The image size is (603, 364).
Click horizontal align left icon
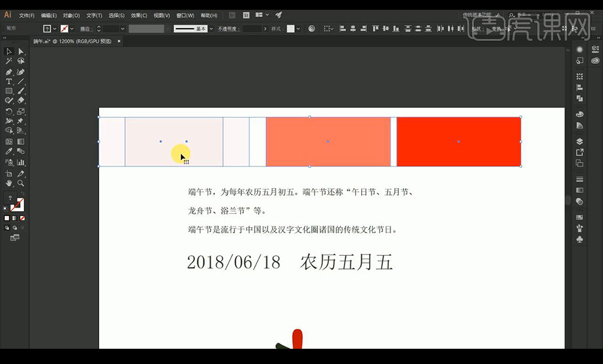click(342, 29)
